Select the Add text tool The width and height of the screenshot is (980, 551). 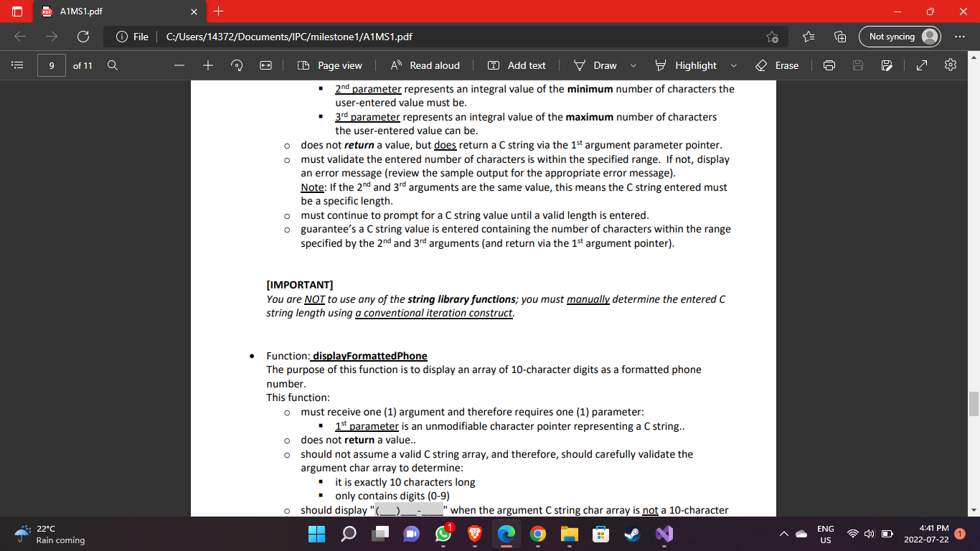click(x=517, y=65)
